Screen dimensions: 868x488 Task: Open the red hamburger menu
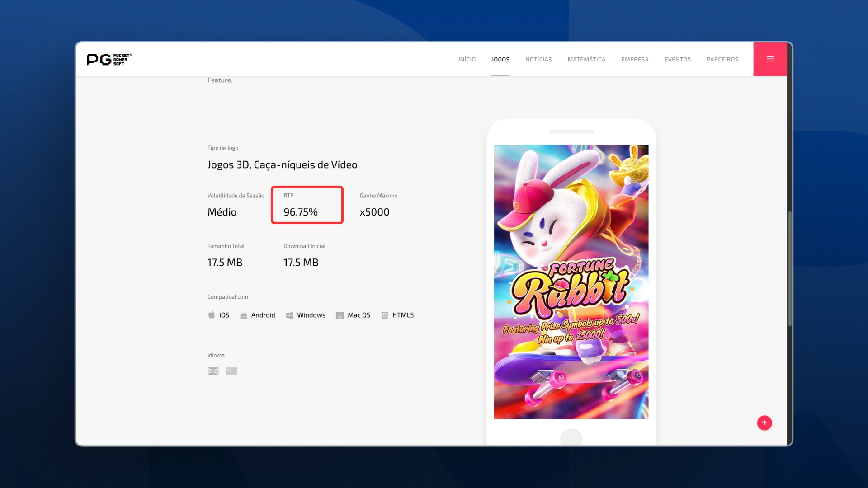click(770, 59)
